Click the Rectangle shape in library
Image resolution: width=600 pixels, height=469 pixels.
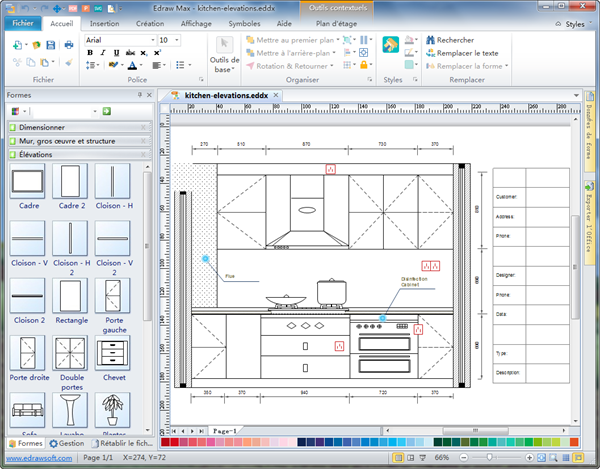pos(70,297)
